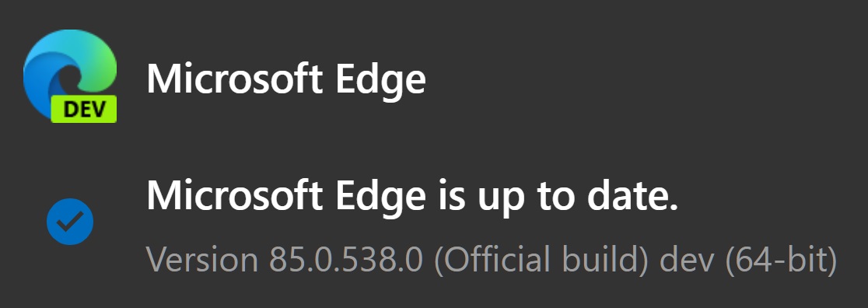Select the white tick inside blue circle
The image size is (868, 308).
click(x=70, y=222)
